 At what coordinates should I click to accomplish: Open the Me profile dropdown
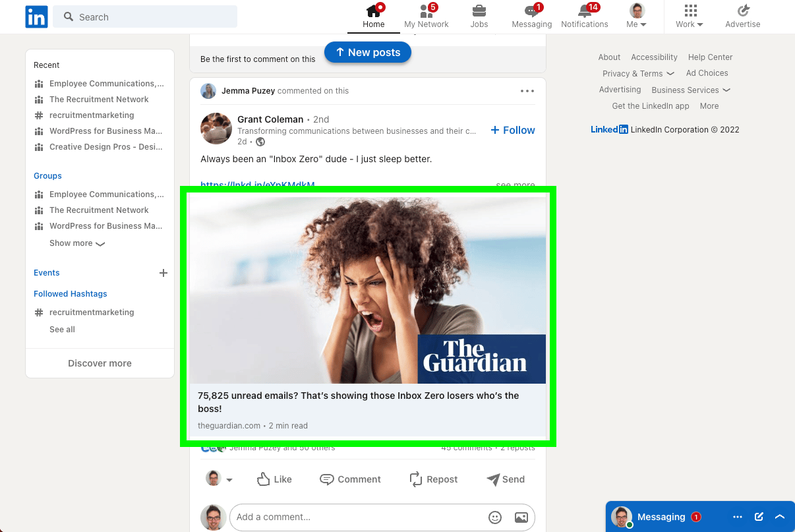click(636, 16)
